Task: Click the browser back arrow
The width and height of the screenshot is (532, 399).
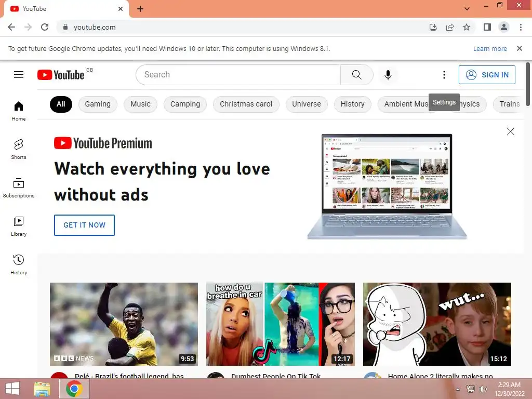Action: [x=11, y=27]
